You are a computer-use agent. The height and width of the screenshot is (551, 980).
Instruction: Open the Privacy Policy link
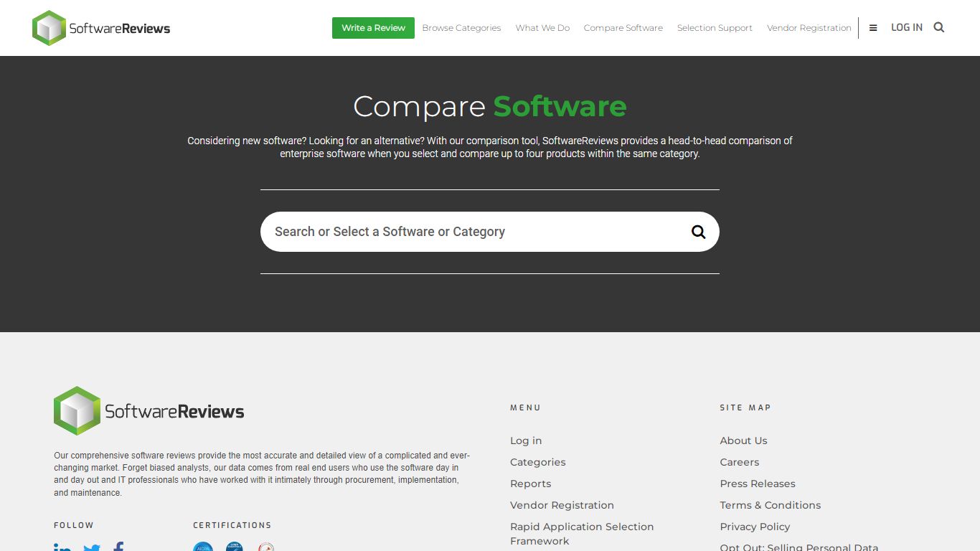click(755, 527)
